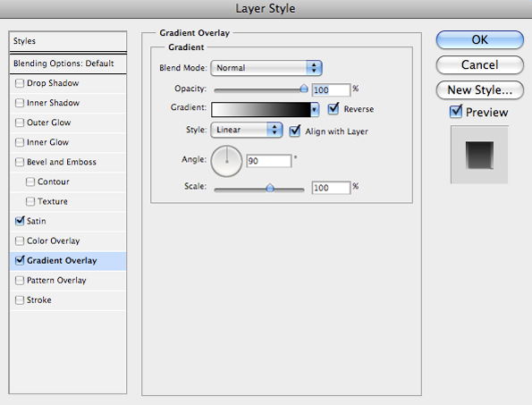Select the Styles panel entry
This screenshot has height=405, width=532.
point(68,41)
